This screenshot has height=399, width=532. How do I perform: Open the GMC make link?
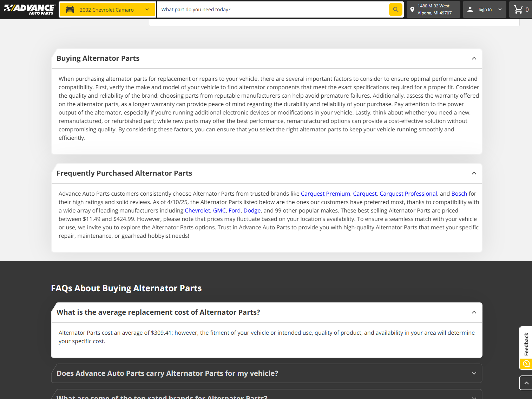pyautogui.click(x=219, y=210)
